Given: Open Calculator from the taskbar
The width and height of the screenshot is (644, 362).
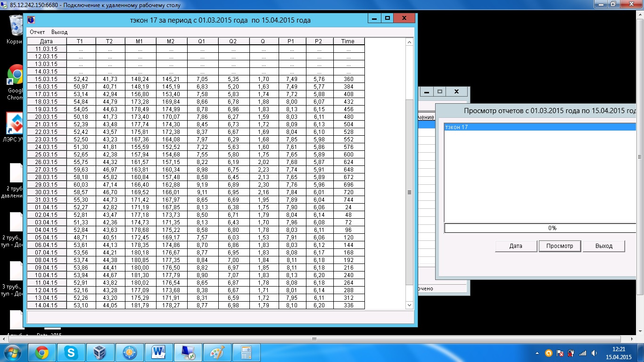Looking at the screenshot, I should coord(247,353).
